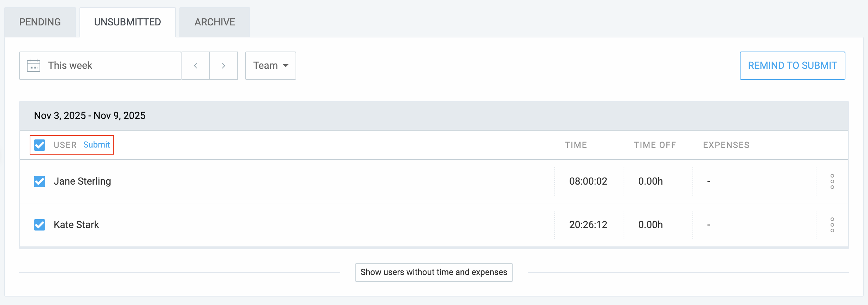The image size is (868, 305).
Task: Click the blue Submit link
Action: (x=96, y=145)
